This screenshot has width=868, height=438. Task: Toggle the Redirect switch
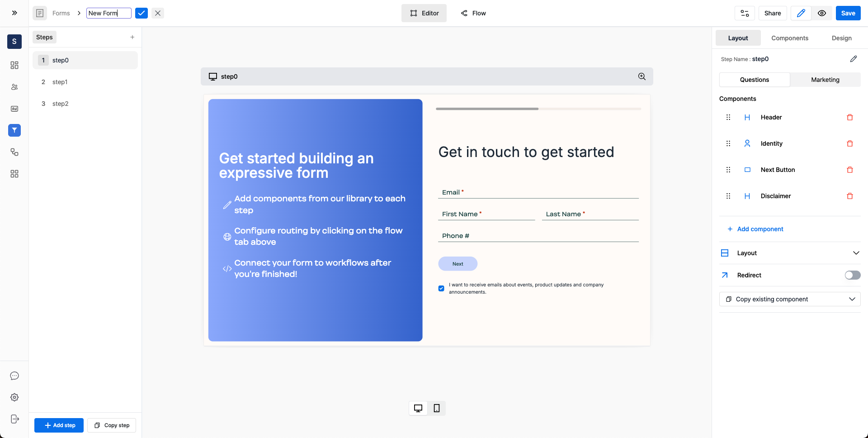click(853, 275)
